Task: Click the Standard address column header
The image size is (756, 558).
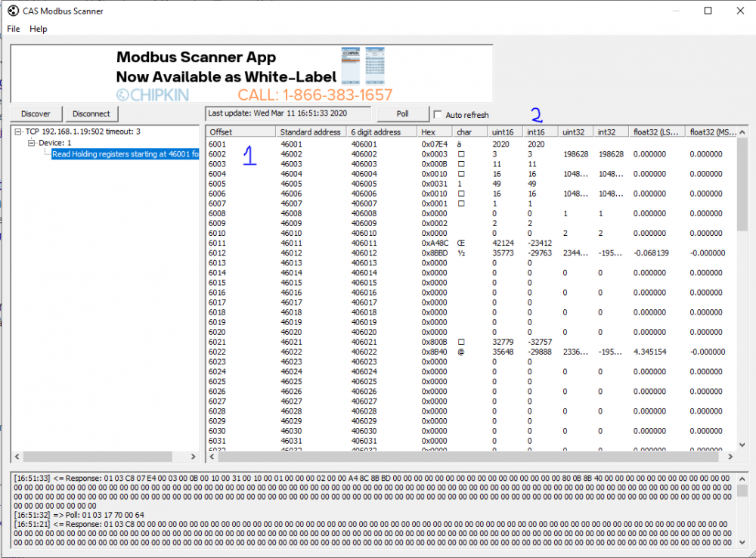Action: (x=311, y=132)
